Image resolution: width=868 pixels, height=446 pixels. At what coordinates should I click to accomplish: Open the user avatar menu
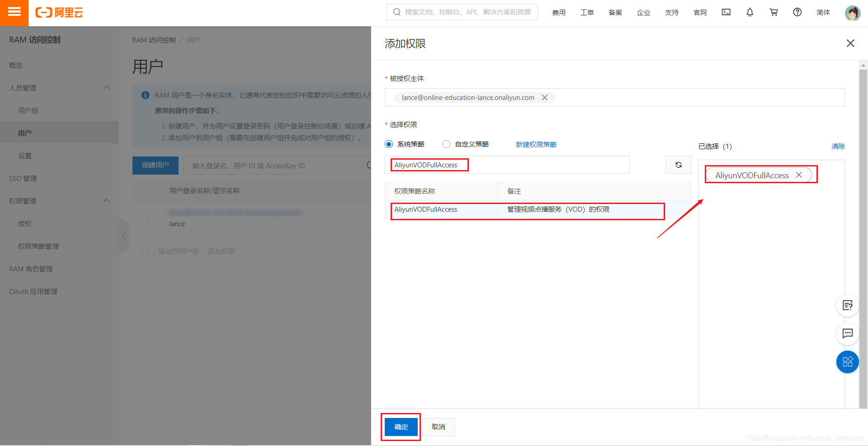coord(853,13)
